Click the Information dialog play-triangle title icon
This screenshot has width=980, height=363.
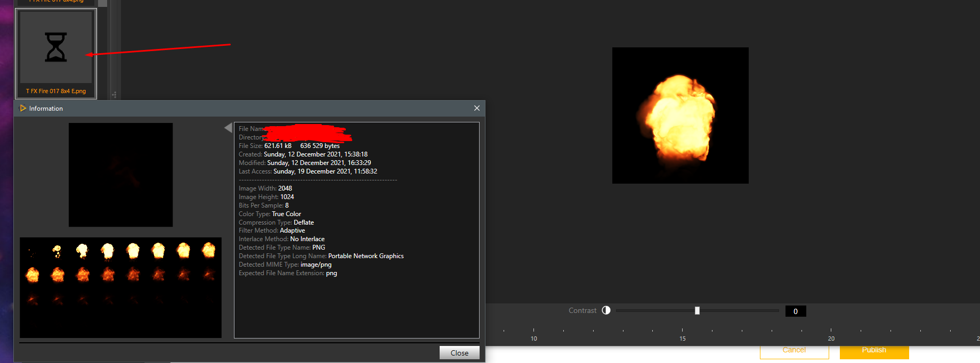(x=23, y=108)
